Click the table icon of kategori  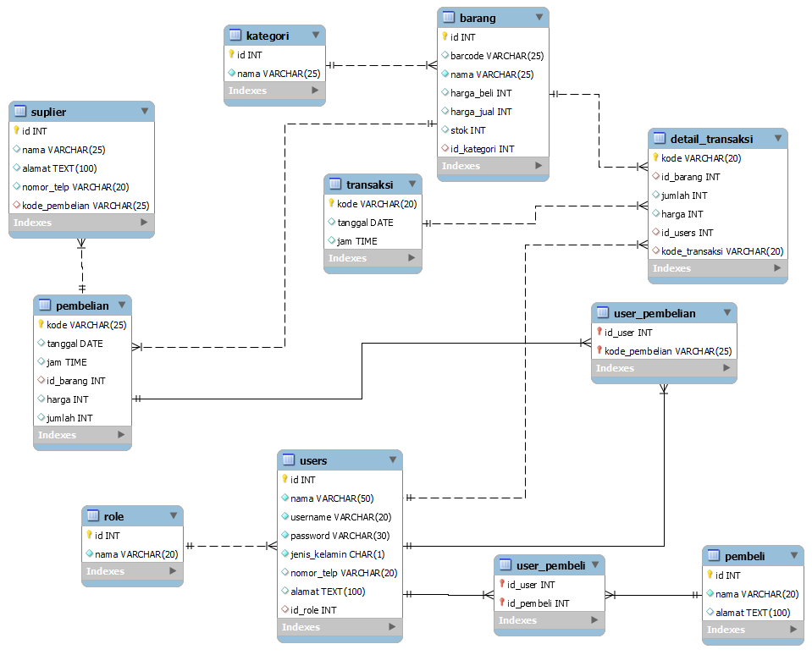click(235, 35)
